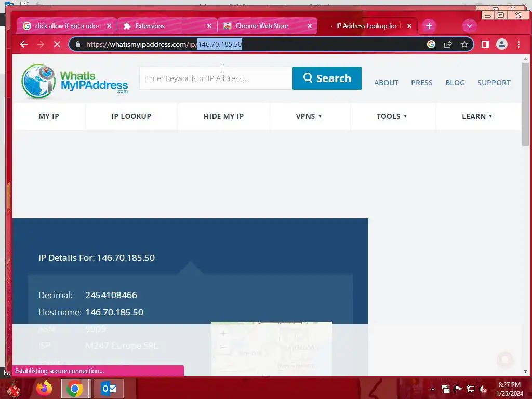Open the SUPPORT link
The image size is (532, 399).
494,83
